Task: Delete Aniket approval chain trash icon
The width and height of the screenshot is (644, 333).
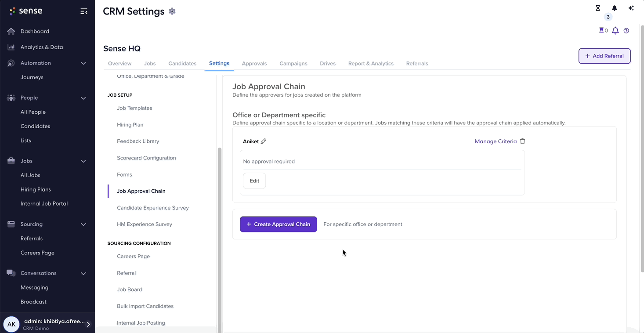Action: point(523,141)
